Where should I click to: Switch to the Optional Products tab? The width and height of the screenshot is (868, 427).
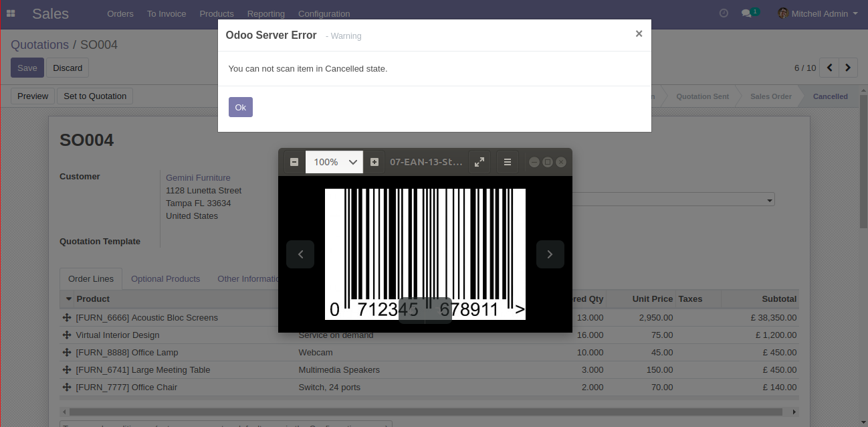pyautogui.click(x=166, y=279)
